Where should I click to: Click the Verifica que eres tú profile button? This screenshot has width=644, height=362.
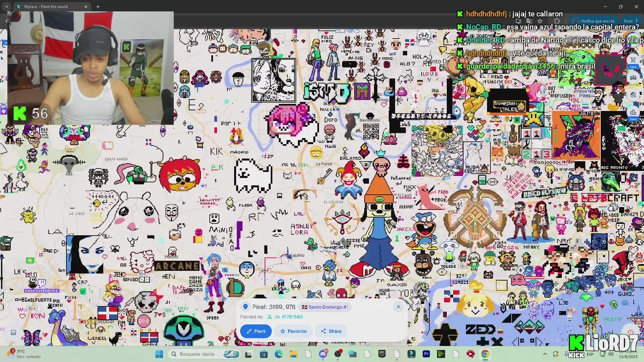(x=594, y=21)
